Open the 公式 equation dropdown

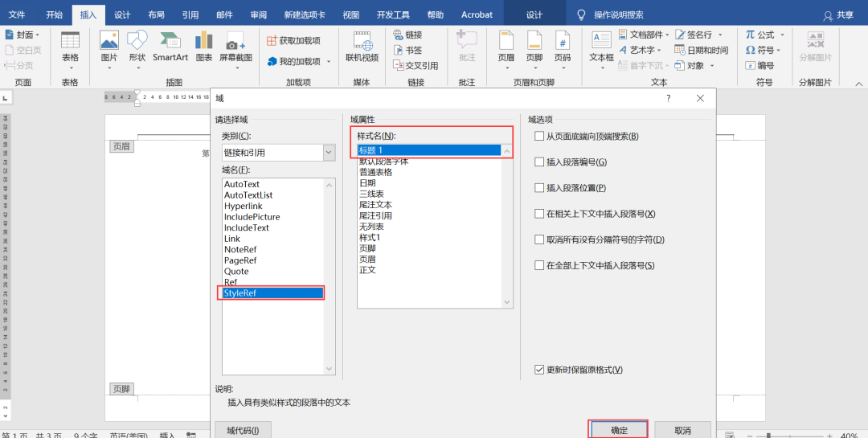(x=782, y=35)
